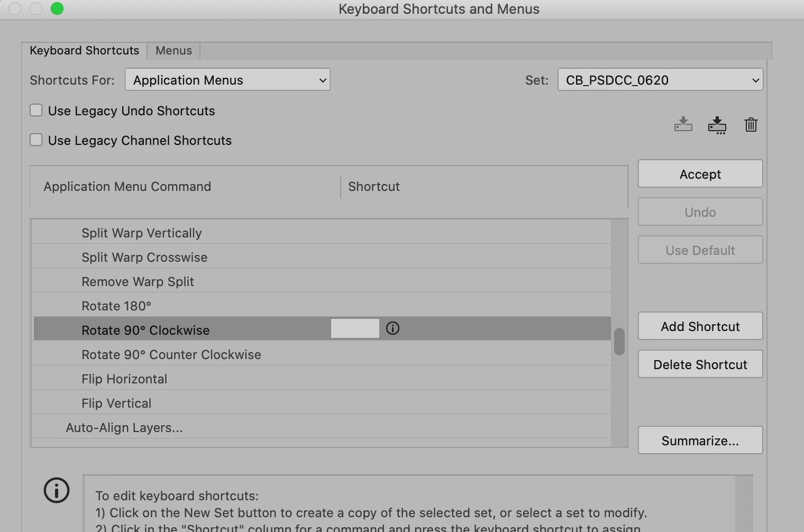Click info icon beside Rotate 90° Clockwise shortcut

[x=392, y=328]
